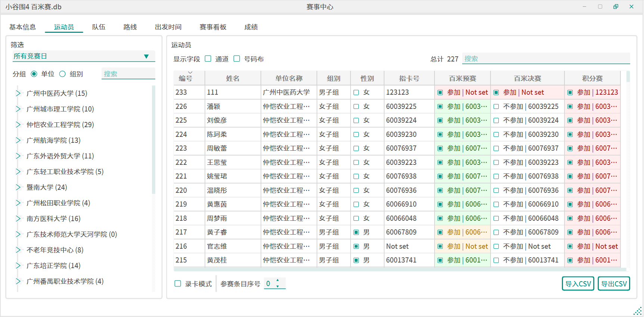644x317 pixels.
Task: Click the 导入CSV button
Action: click(x=578, y=284)
